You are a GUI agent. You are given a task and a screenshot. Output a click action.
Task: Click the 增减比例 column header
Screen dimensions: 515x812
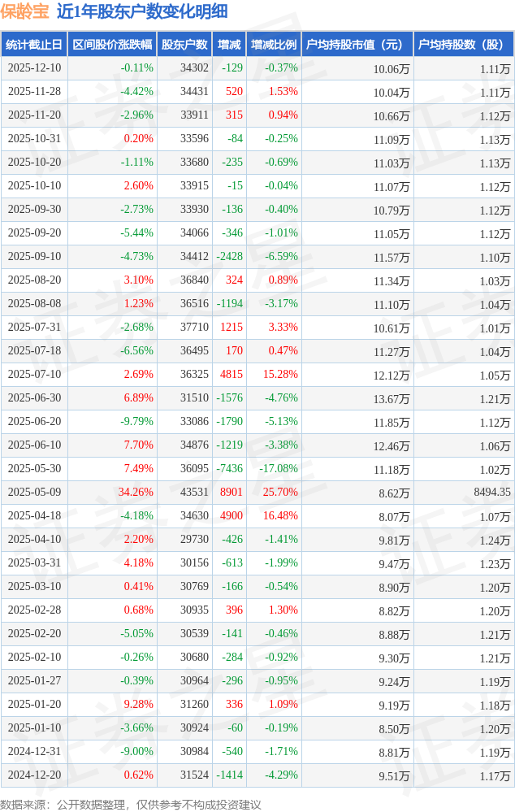(274, 45)
